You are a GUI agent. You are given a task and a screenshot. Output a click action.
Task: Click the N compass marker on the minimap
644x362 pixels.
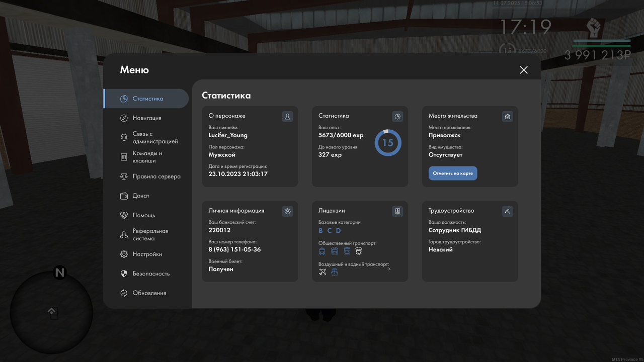tap(60, 273)
